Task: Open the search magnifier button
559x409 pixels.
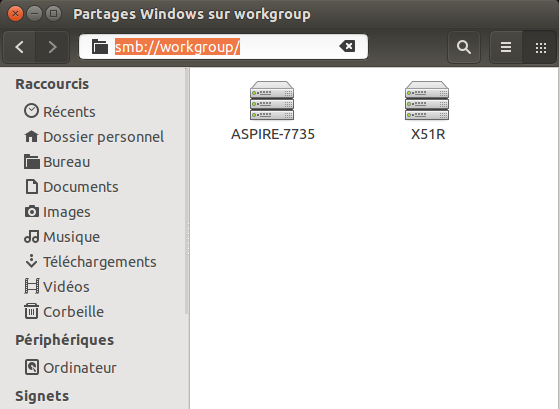Action: (463, 47)
